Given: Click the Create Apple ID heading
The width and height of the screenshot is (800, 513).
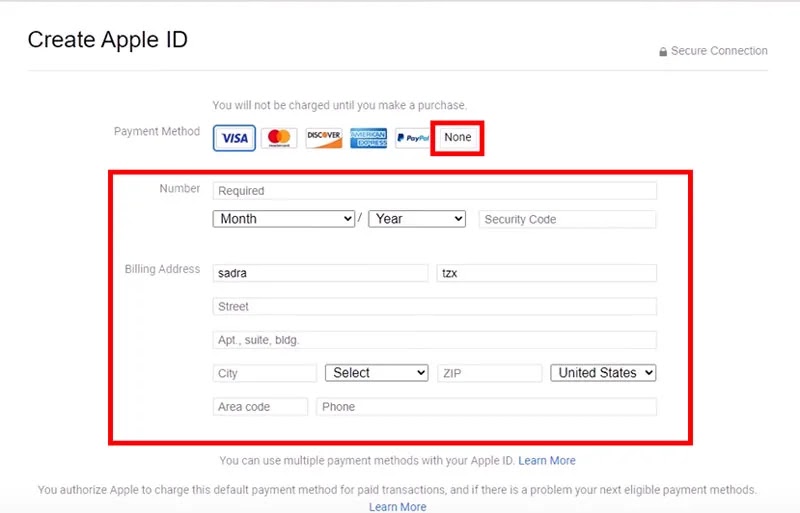Looking at the screenshot, I should [x=108, y=39].
